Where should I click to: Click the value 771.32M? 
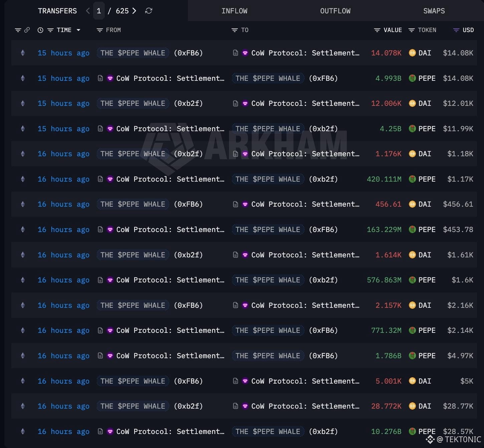coord(386,330)
